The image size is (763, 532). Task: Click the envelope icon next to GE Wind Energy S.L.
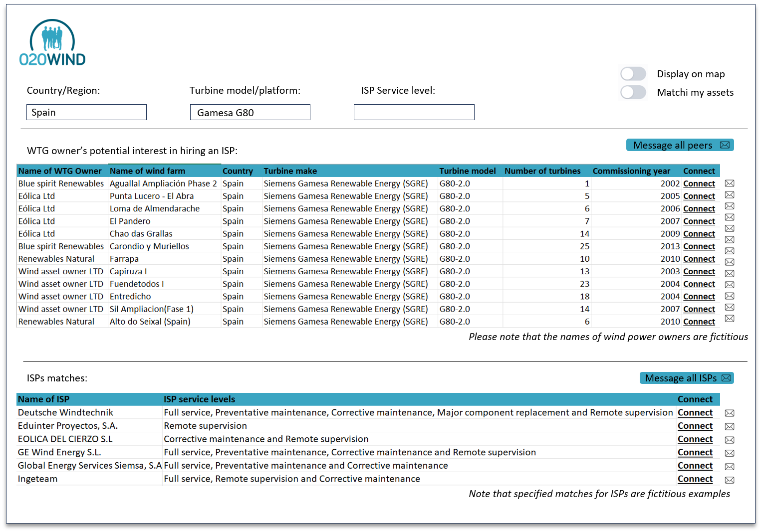point(730,453)
